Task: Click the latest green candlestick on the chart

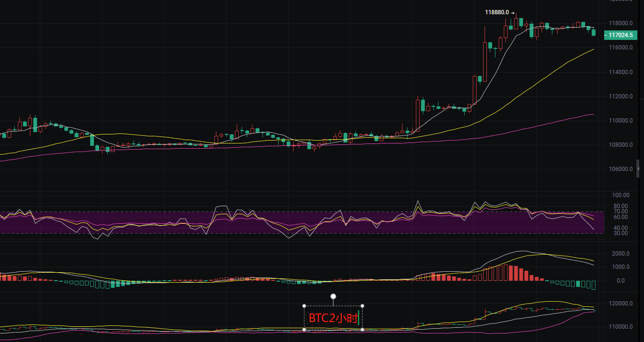Action: pos(593,32)
